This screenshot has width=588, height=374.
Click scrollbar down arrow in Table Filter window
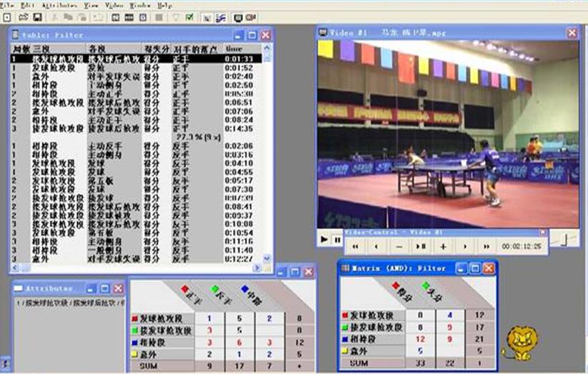click(x=267, y=259)
